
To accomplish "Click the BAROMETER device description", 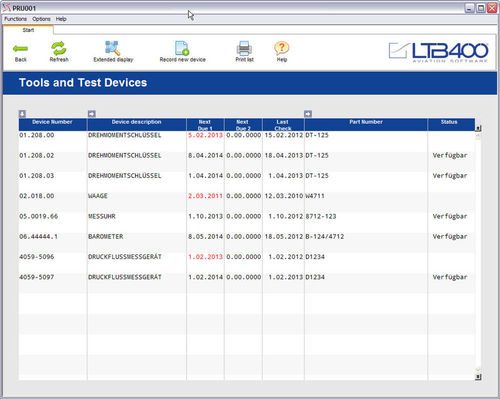I will point(106,236).
